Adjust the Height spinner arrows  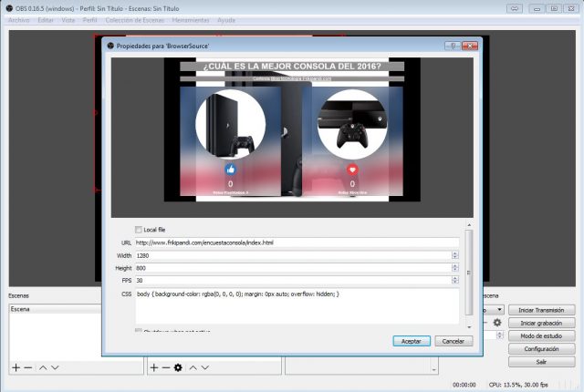click(x=454, y=268)
